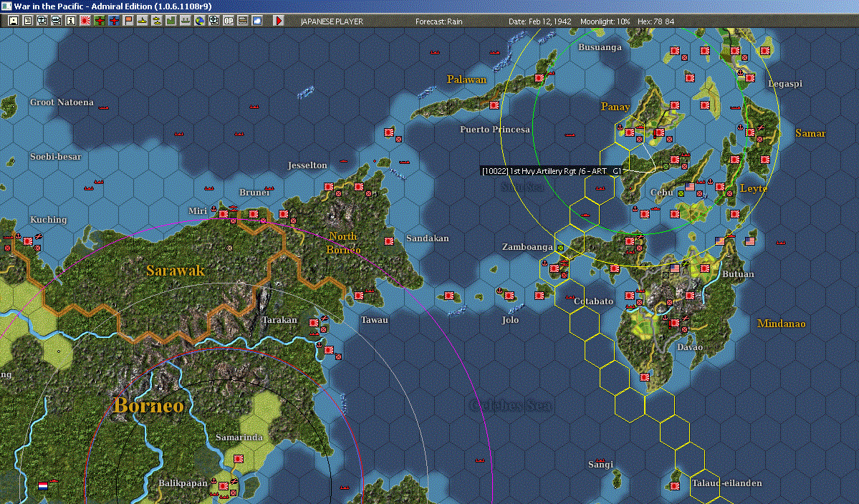Click the Soebi-besar map label
This screenshot has height=504, width=859.
pyautogui.click(x=55, y=157)
